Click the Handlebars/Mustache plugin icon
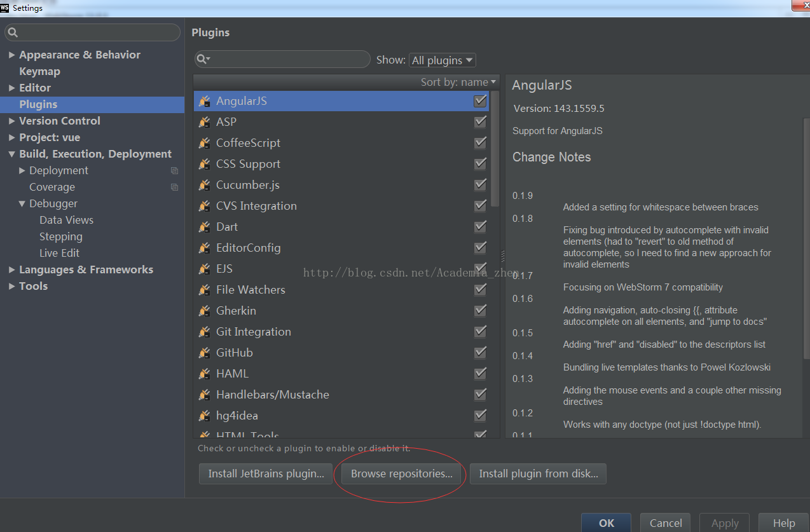This screenshot has height=532, width=810. pos(204,395)
